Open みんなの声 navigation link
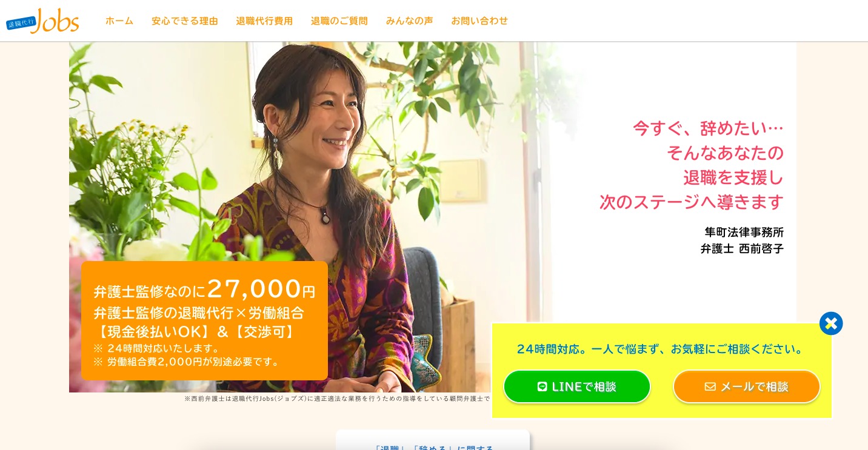The image size is (868, 450). pos(409,21)
